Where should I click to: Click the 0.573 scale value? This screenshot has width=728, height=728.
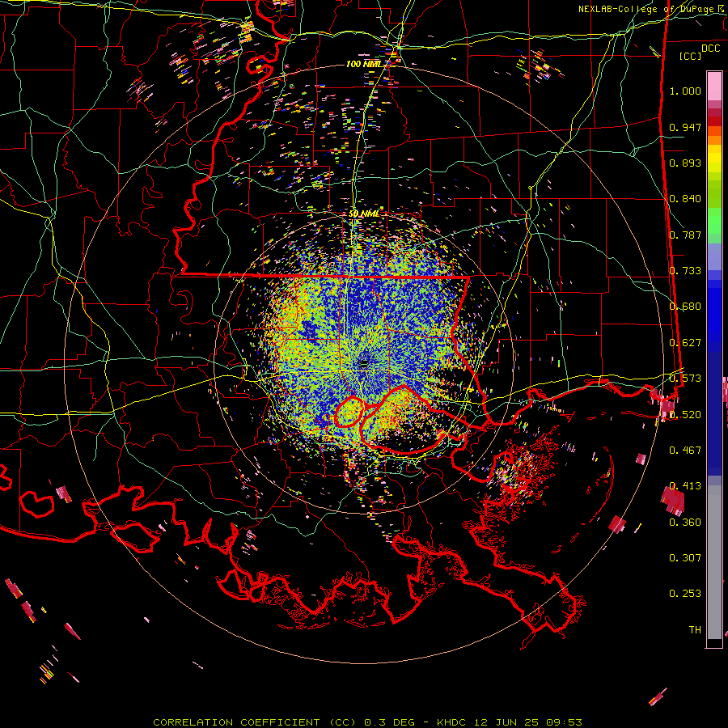(685, 379)
